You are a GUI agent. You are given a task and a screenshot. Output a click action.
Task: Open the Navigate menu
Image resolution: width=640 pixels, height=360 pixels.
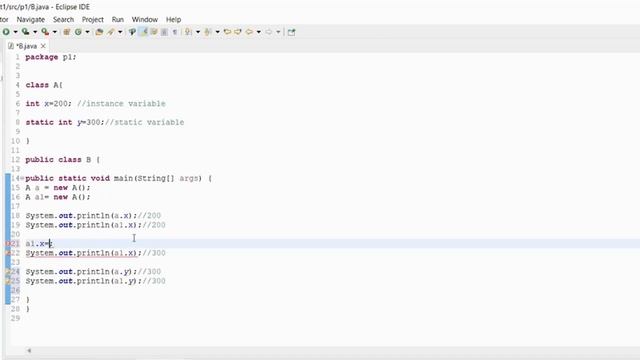point(31,19)
